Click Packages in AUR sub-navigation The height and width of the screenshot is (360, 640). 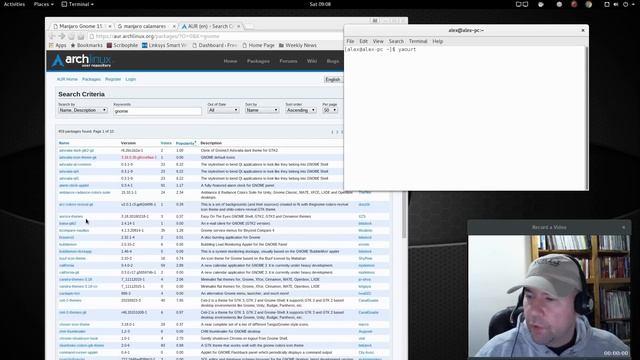91,79
